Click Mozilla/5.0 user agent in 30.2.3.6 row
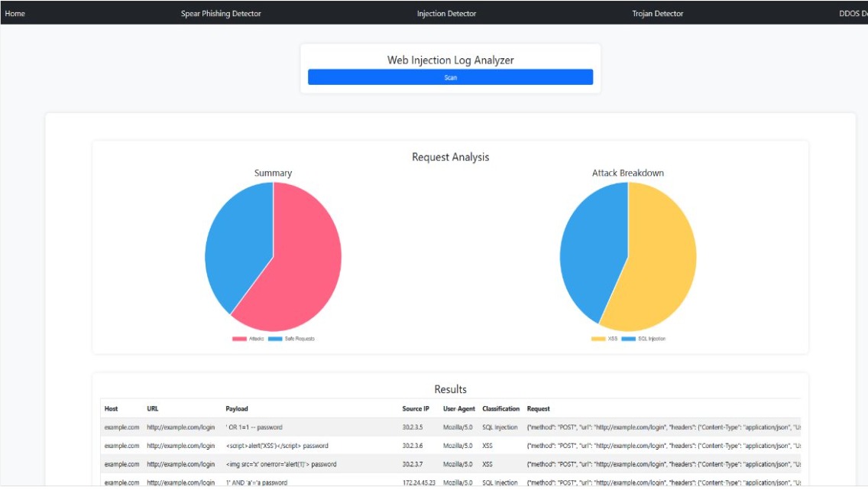This screenshot has width=868, height=497. click(458, 446)
